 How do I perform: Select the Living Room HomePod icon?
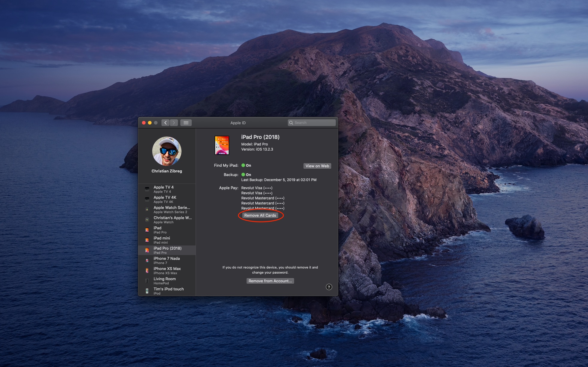click(147, 281)
